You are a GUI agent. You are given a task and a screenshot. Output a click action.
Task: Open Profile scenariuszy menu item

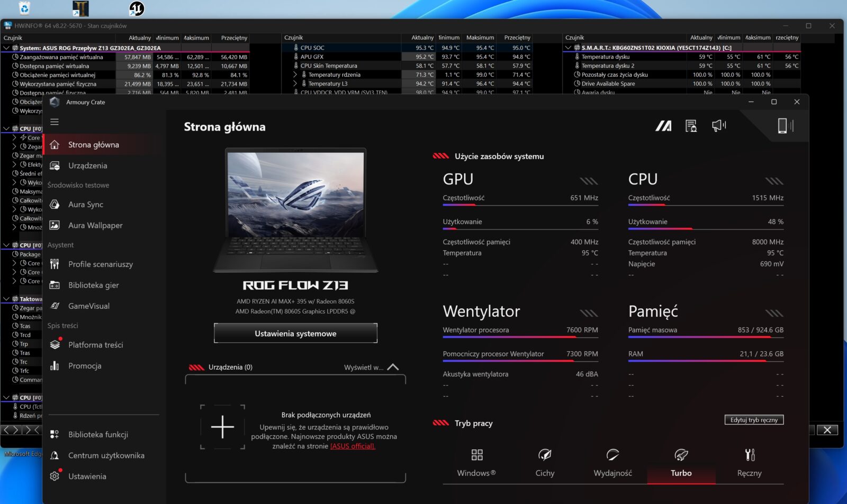tap(100, 264)
